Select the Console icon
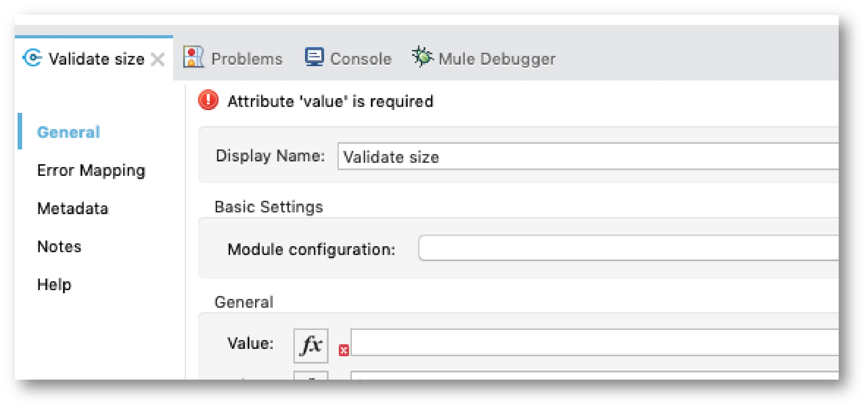 (315, 57)
